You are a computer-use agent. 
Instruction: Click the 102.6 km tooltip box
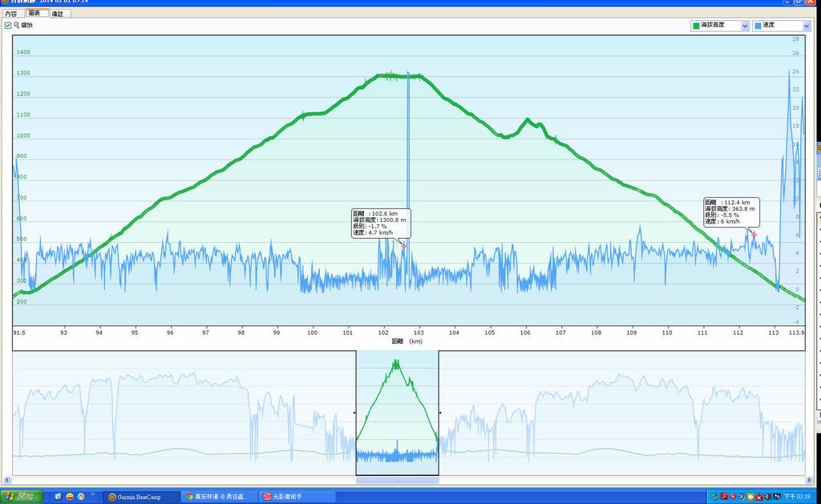click(381, 223)
